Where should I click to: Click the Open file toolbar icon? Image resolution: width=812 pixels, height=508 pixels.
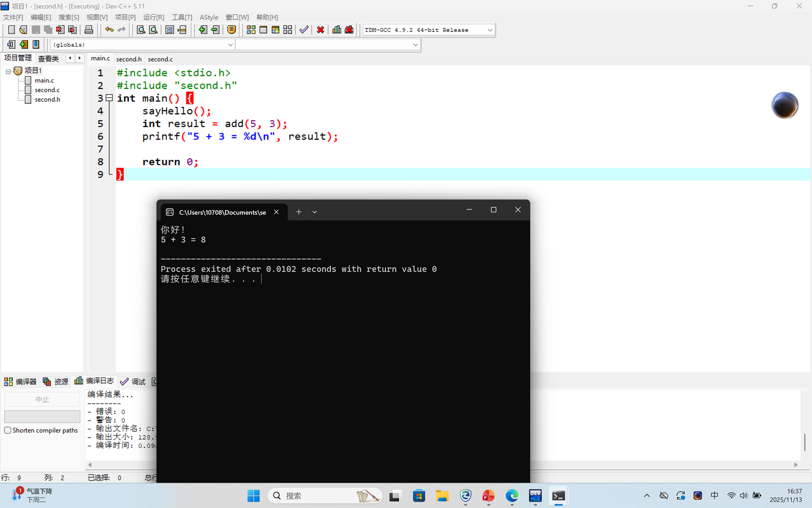(x=23, y=30)
